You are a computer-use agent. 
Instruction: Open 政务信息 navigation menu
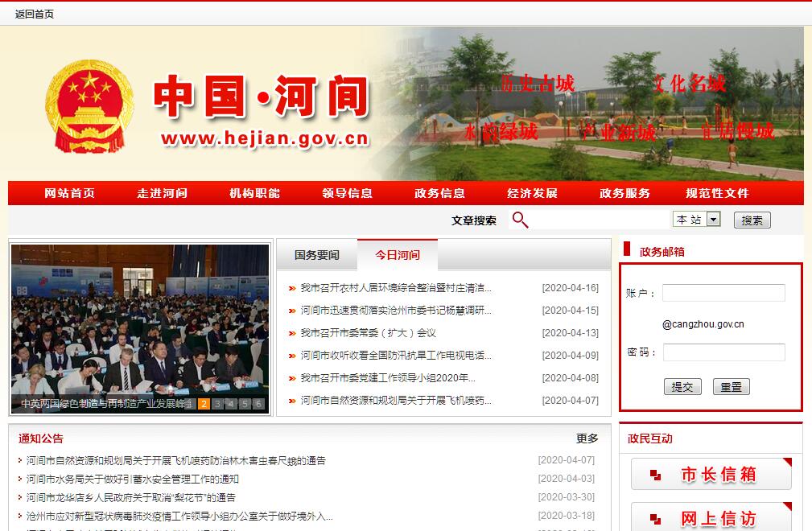coord(439,193)
